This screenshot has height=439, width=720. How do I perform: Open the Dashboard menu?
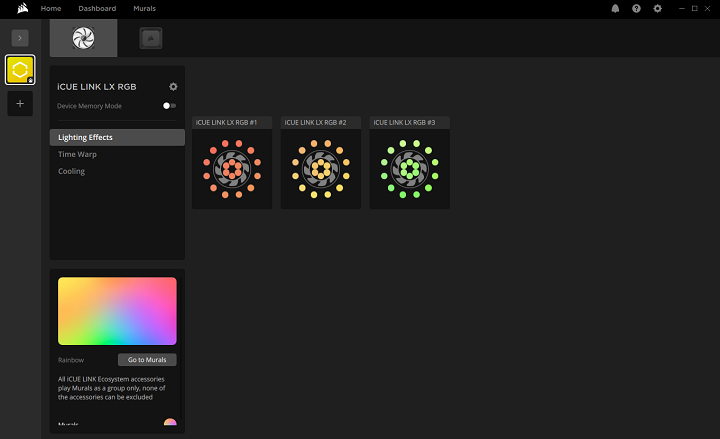97,8
